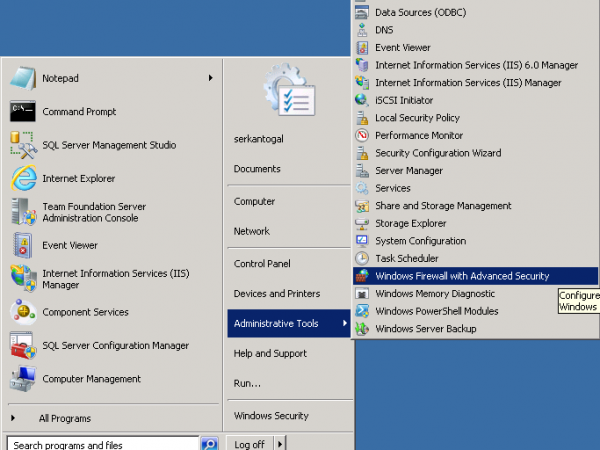Click Services gear icon

click(362, 188)
